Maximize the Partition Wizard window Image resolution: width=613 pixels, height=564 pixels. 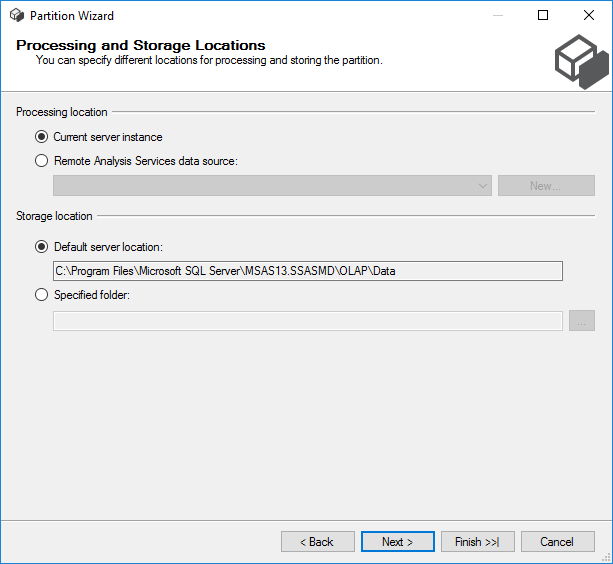click(543, 16)
